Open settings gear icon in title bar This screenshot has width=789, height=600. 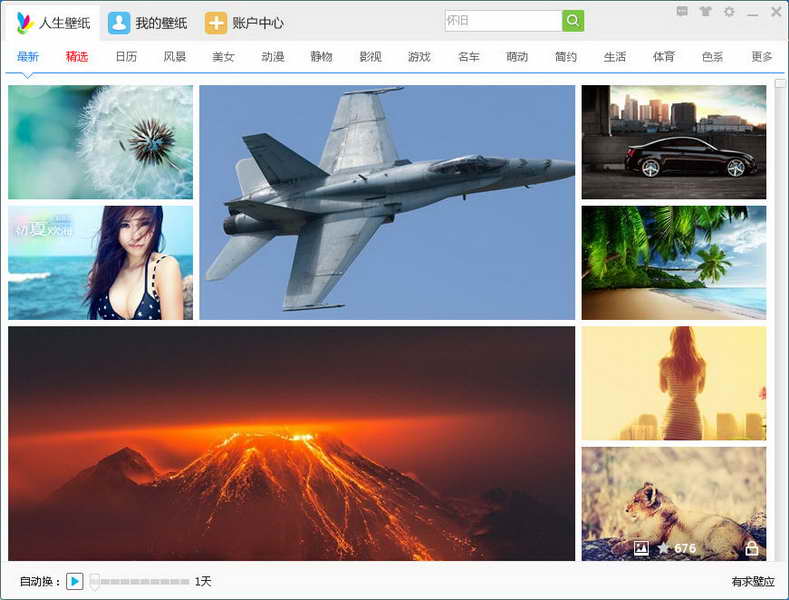[729, 12]
